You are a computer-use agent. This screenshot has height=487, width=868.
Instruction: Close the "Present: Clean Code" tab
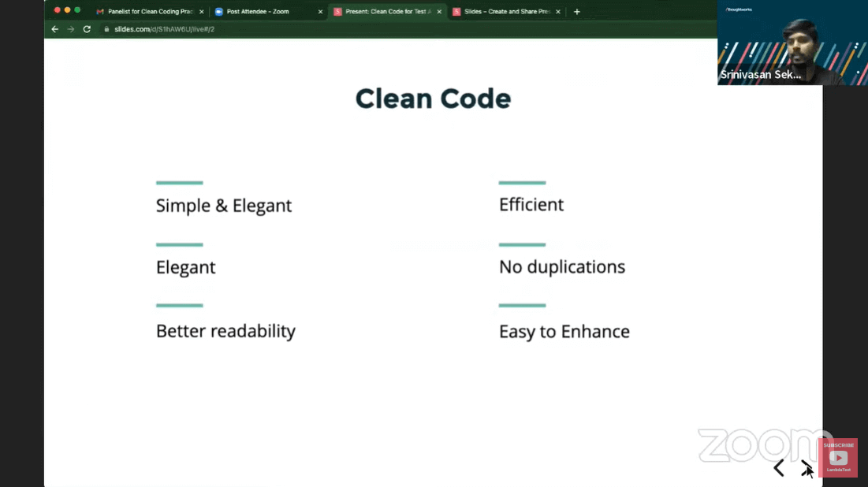point(439,11)
